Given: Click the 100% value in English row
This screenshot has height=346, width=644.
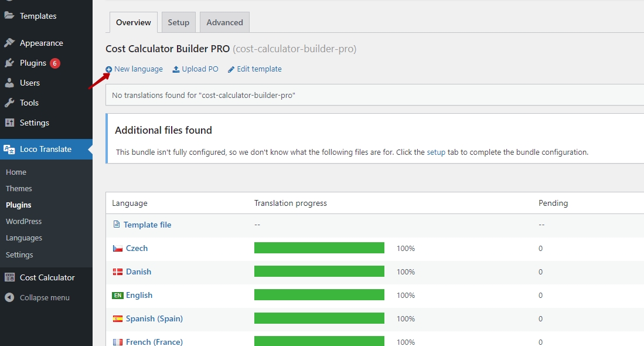Looking at the screenshot, I should tap(406, 295).
